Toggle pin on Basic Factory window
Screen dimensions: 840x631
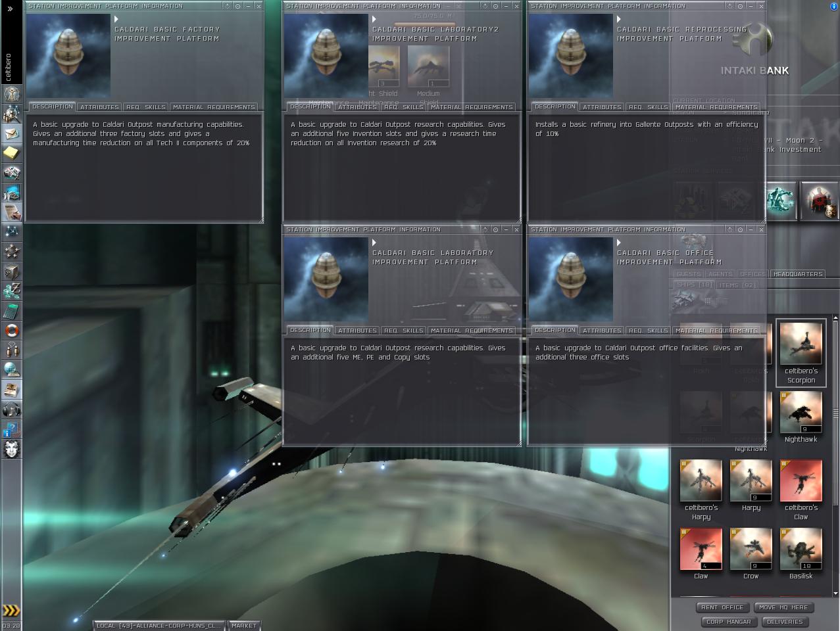[237, 6]
